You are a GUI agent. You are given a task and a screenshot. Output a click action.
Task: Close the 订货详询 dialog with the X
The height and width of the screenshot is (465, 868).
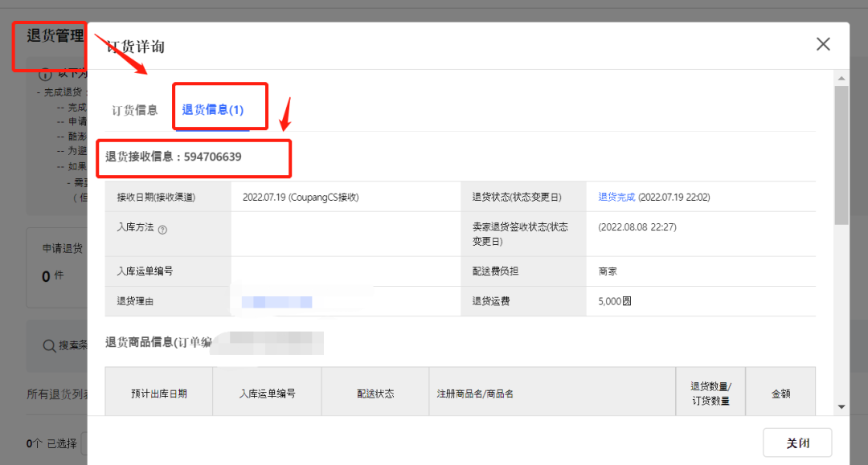coord(823,44)
